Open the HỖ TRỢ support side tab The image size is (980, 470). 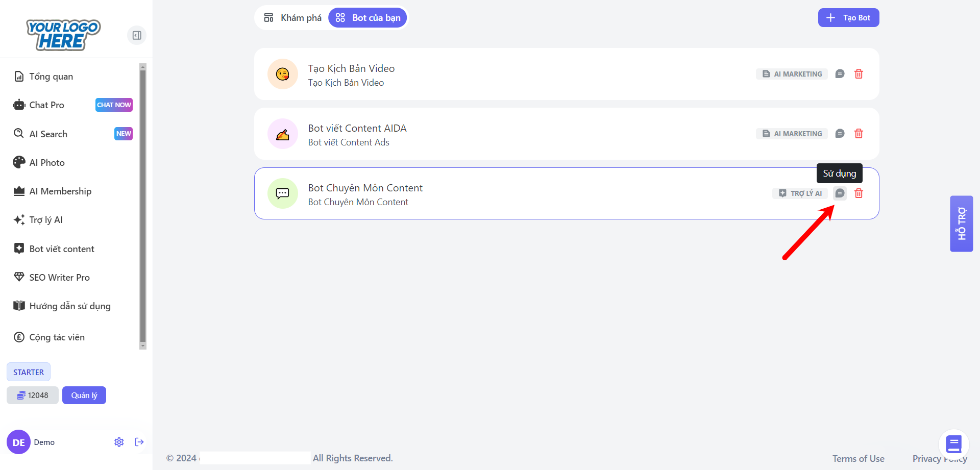tap(961, 224)
